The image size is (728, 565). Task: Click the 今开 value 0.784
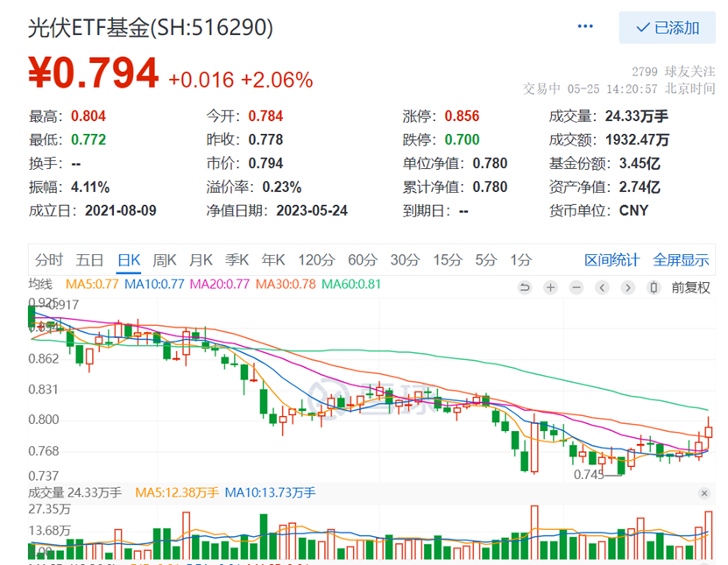coord(265,116)
